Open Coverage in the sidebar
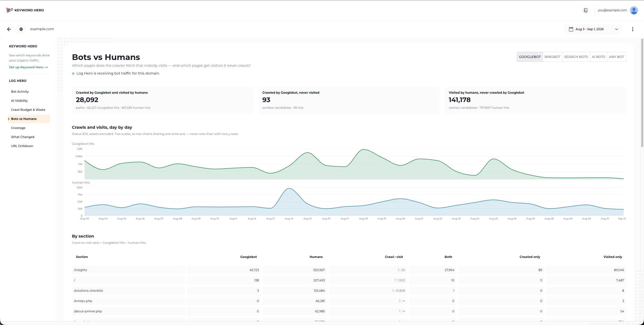Image resolution: width=644 pixels, height=325 pixels. click(x=29, y=128)
